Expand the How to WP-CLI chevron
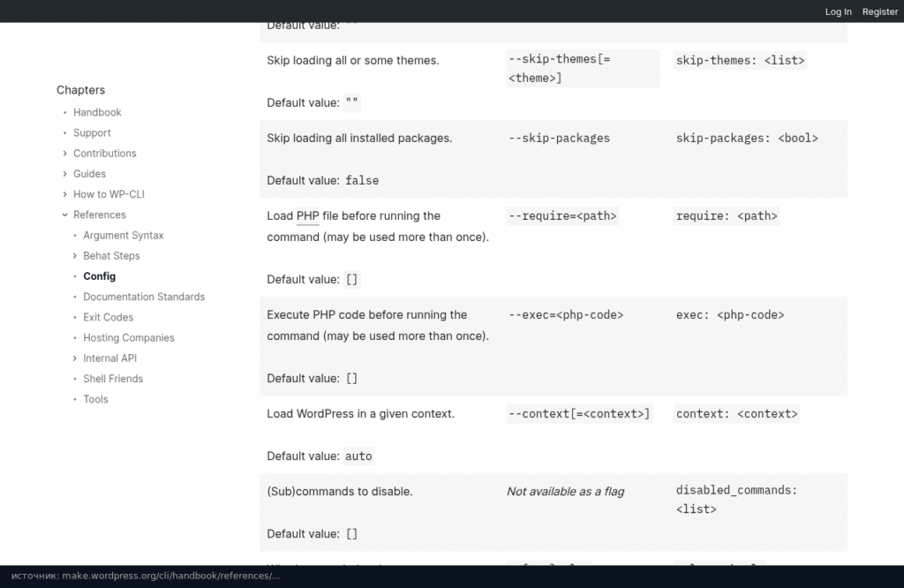Image resolution: width=904 pixels, height=588 pixels. pyautogui.click(x=64, y=194)
